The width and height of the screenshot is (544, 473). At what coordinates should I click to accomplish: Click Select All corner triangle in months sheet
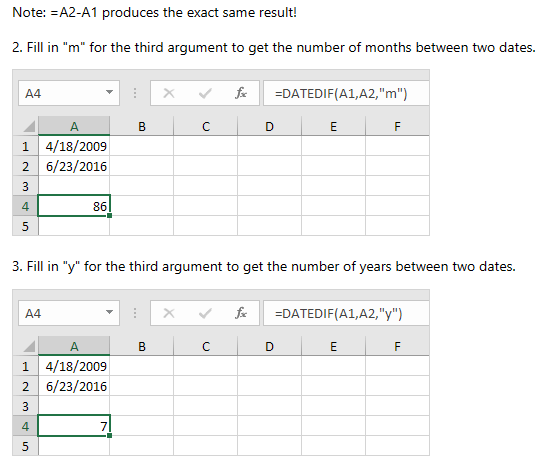point(29,126)
